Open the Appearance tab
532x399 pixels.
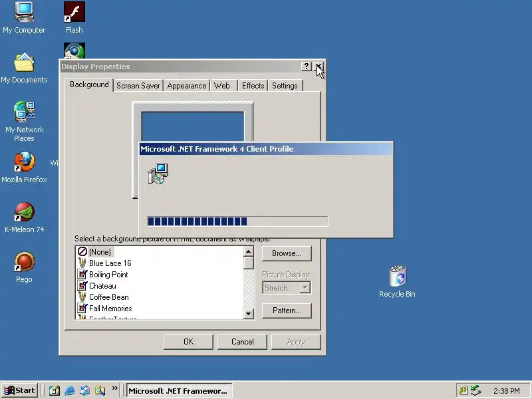click(x=187, y=86)
